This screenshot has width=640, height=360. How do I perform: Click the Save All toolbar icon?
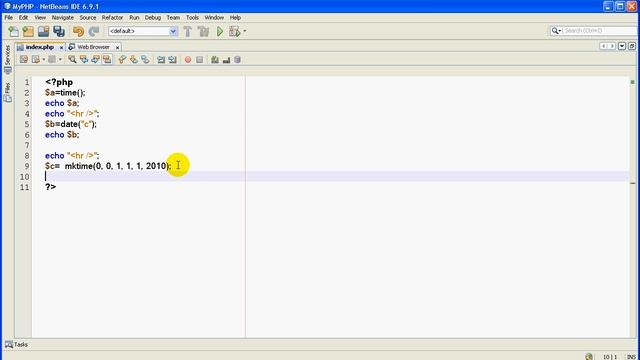[x=59, y=31]
